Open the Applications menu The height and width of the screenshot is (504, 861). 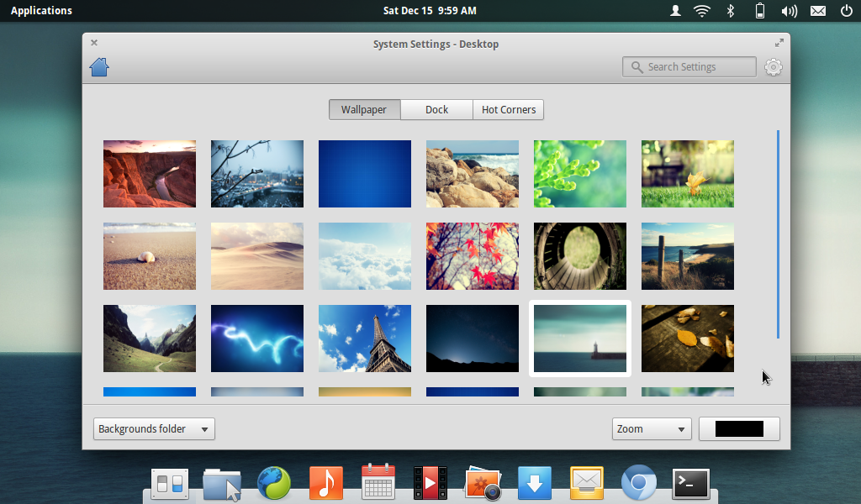[x=40, y=10]
